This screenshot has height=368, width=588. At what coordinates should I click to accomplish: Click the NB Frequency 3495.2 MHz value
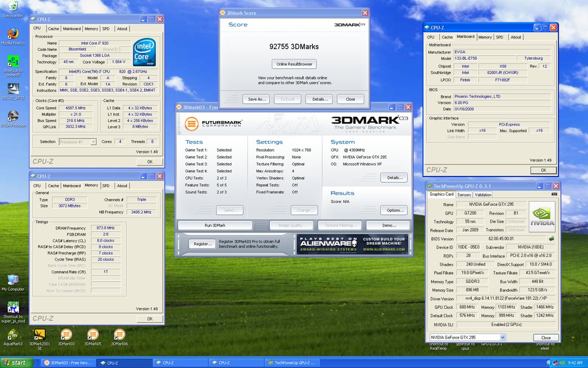click(141, 212)
